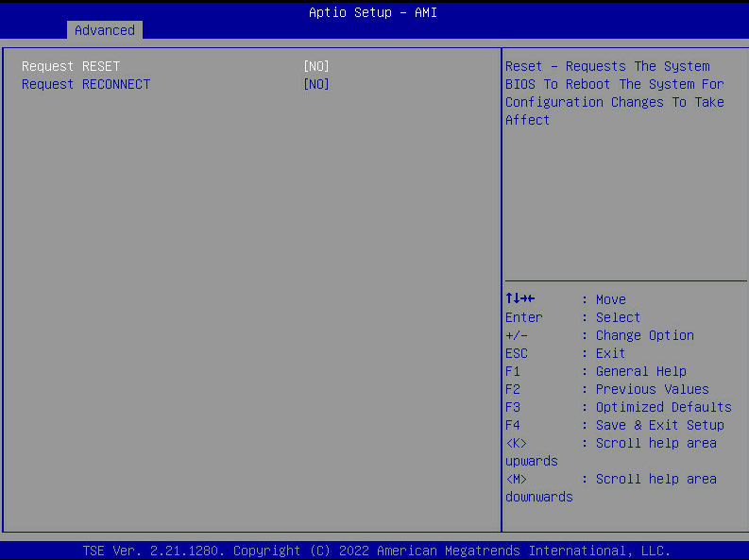Screen dimensions: 749x560
Task: Click the '<K> : Scroll help area upwards' hint
Action: coord(611,451)
